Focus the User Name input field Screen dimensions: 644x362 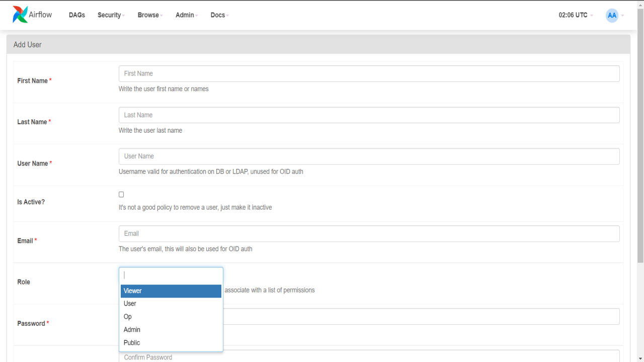(x=369, y=156)
